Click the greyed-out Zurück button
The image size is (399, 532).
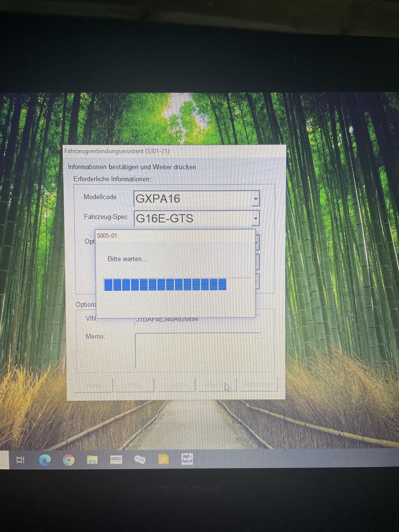coord(176,385)
